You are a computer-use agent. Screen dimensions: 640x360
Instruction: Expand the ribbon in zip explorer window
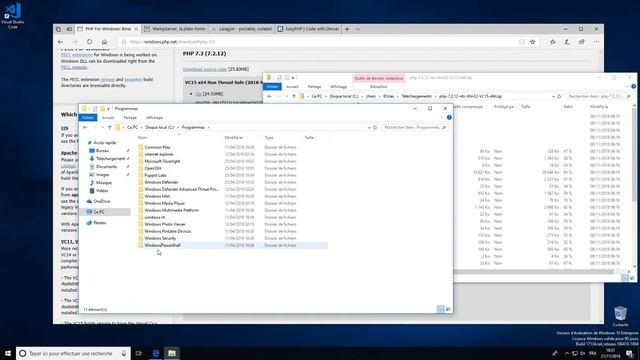point(626,87)
